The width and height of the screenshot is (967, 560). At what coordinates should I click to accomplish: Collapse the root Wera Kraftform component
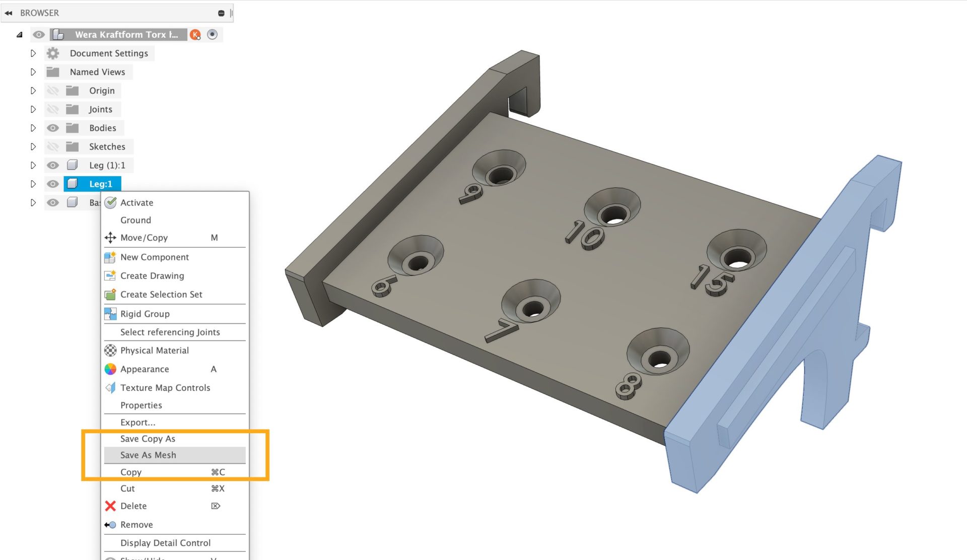point(19,35)
